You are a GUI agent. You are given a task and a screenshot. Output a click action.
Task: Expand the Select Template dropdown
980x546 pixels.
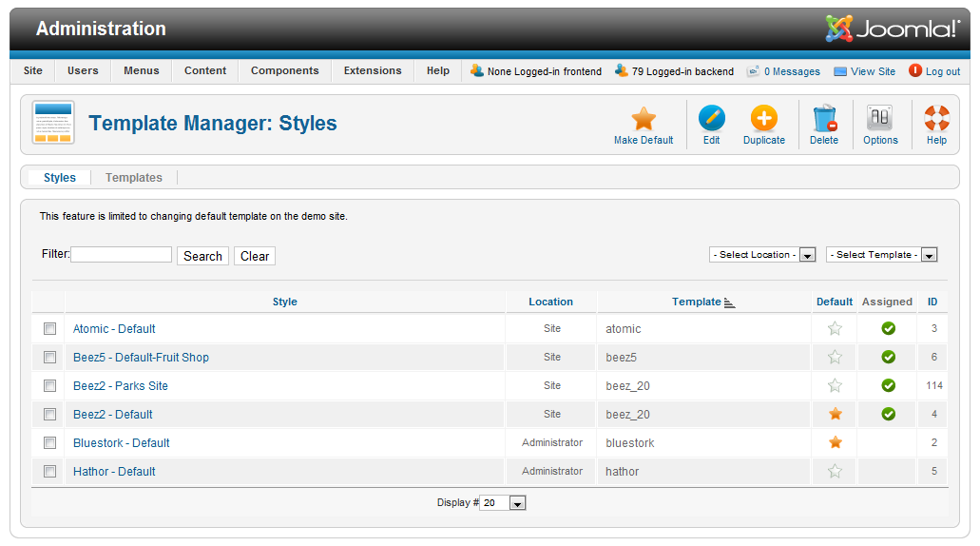881,255
